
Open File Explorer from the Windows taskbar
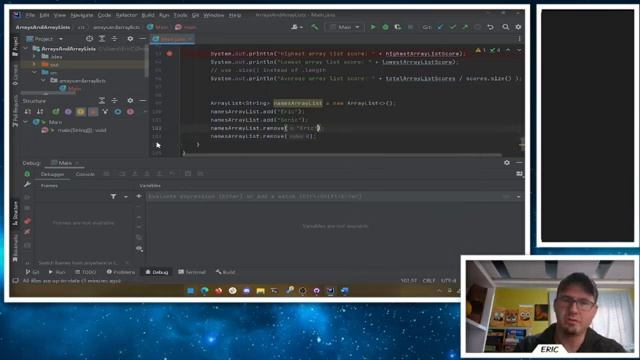click(260, 291)
